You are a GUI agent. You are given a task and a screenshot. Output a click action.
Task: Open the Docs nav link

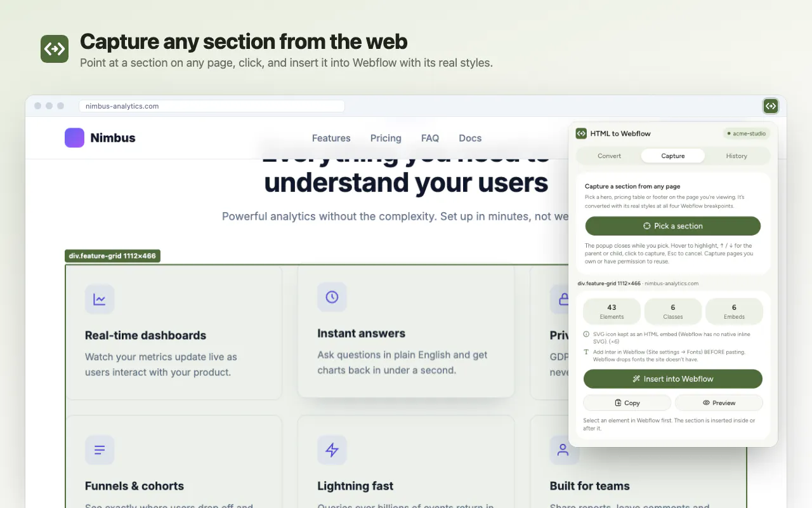470,138
